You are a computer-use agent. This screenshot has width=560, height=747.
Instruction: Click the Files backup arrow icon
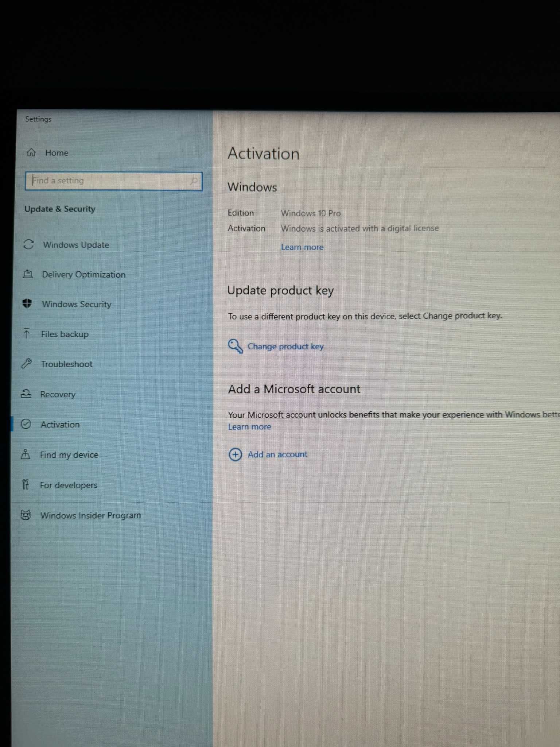pyautogui.click(x=26, y=333)
